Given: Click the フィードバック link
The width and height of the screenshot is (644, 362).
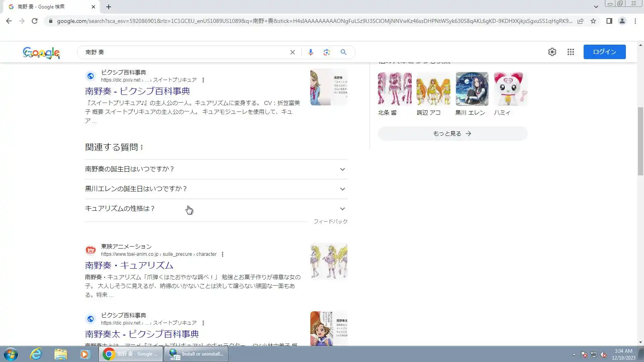Looking at the screenshot, I should (330, 222).
